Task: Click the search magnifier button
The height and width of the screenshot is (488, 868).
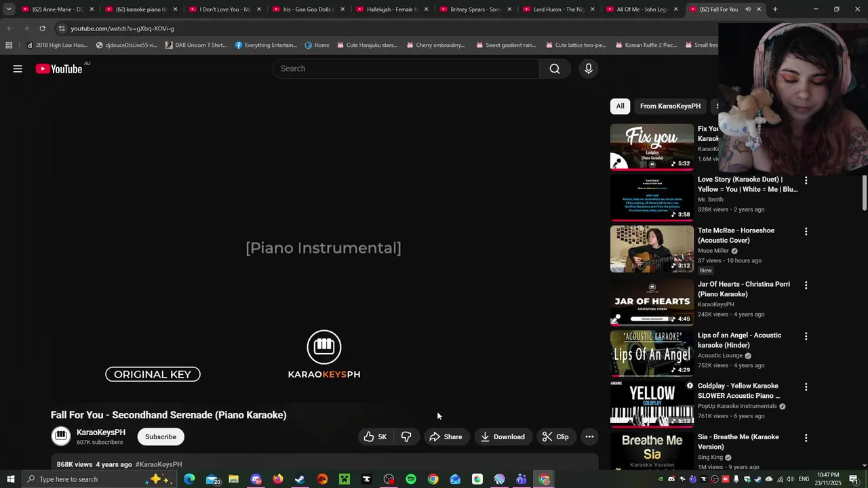Action: pos(555,68)
